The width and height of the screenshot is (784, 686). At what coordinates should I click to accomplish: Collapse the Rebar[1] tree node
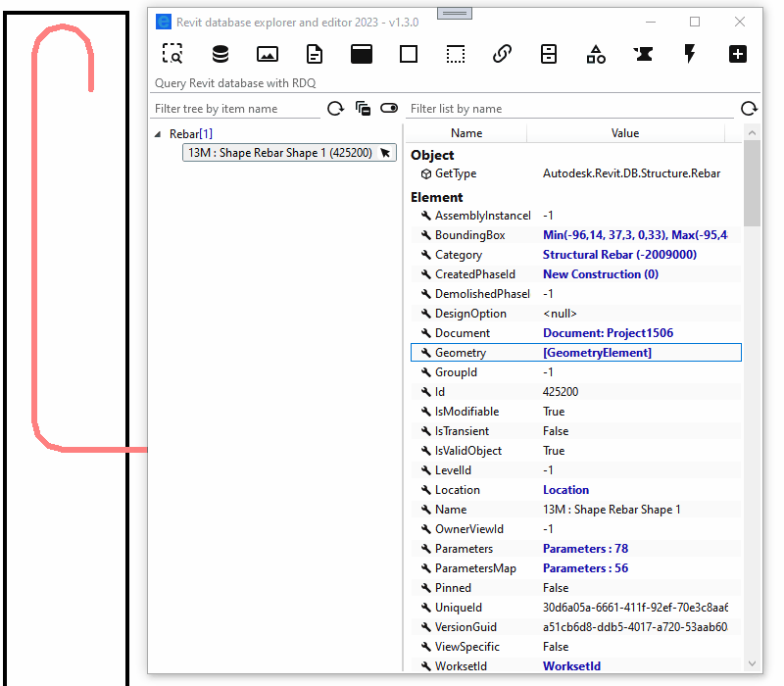(158, 134)
